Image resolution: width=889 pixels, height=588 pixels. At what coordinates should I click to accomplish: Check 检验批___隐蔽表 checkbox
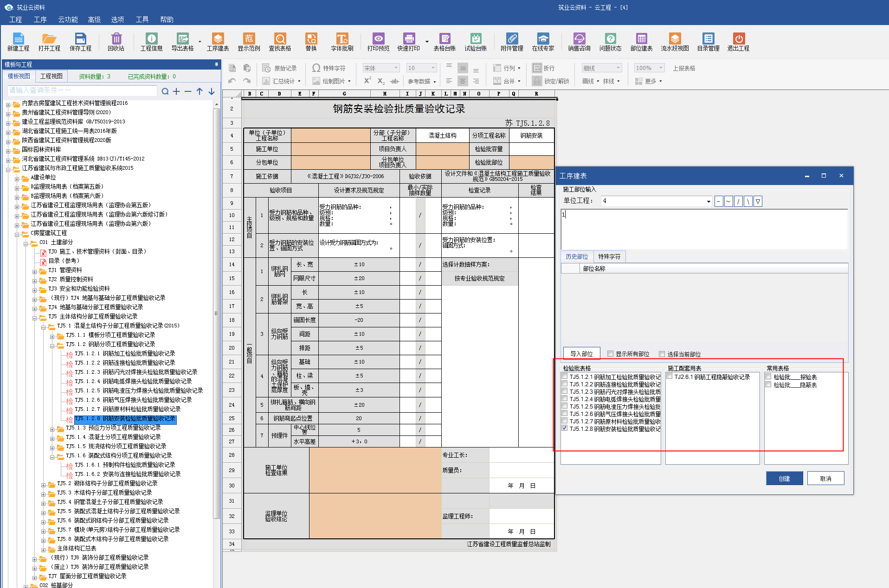(x=768, y=384)
